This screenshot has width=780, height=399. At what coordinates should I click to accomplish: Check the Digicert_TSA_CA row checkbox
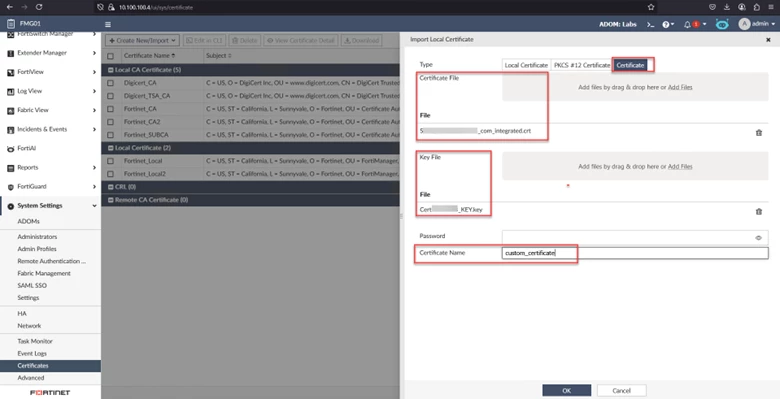(110, 96)
